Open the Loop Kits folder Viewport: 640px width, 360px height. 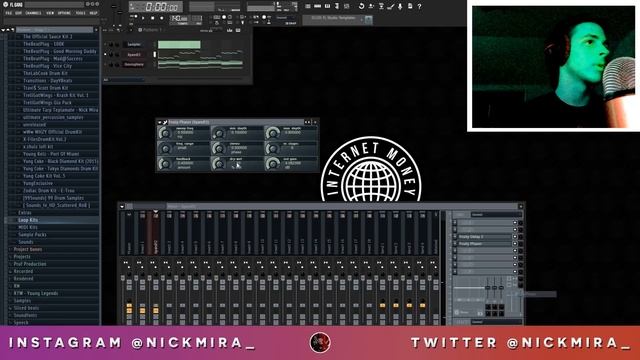(x=28, y=220)
